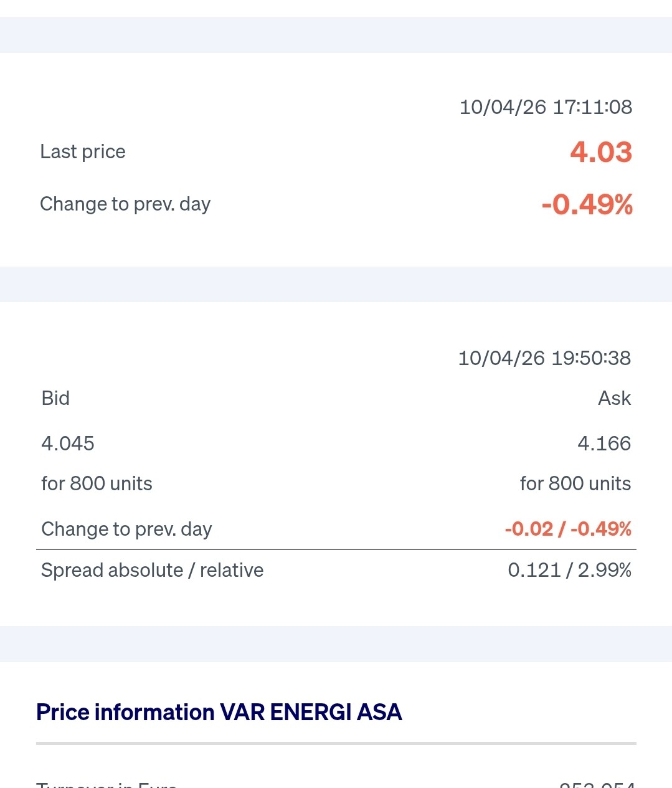The width and height of the screenshot is (672, 788).
Task: Select the -0.49% change value
Action: pos(587,204)
